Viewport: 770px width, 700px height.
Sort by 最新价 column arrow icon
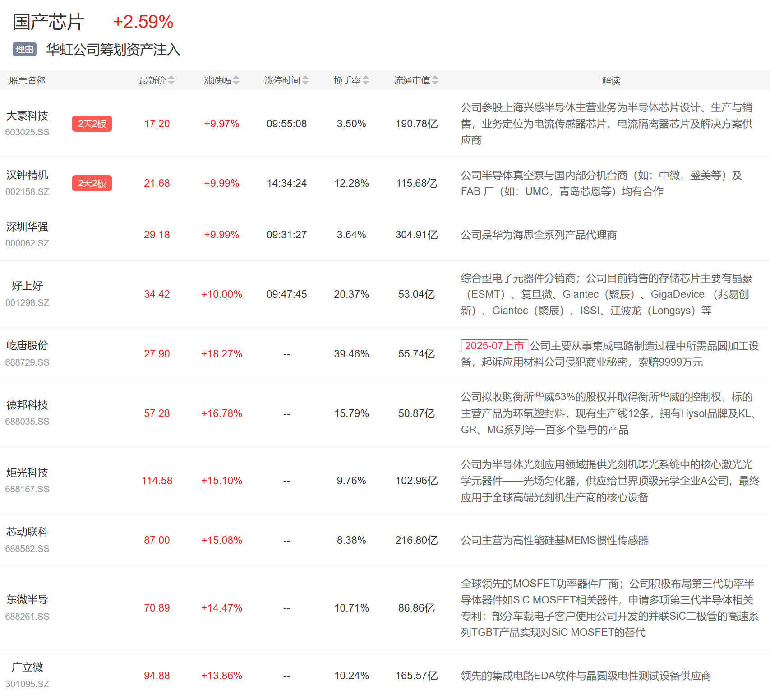171,80
